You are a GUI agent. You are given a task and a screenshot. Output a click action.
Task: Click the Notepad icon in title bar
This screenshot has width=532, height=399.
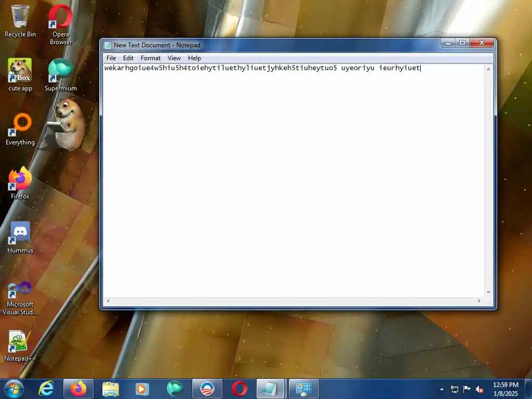click(x=108, y=45)
